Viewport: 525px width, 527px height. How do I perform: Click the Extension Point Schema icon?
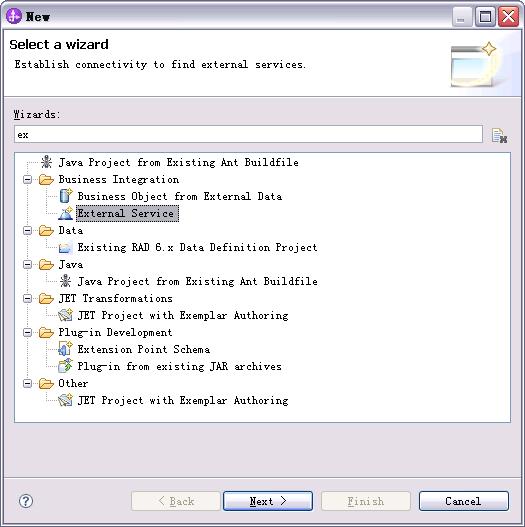[65, 349]
